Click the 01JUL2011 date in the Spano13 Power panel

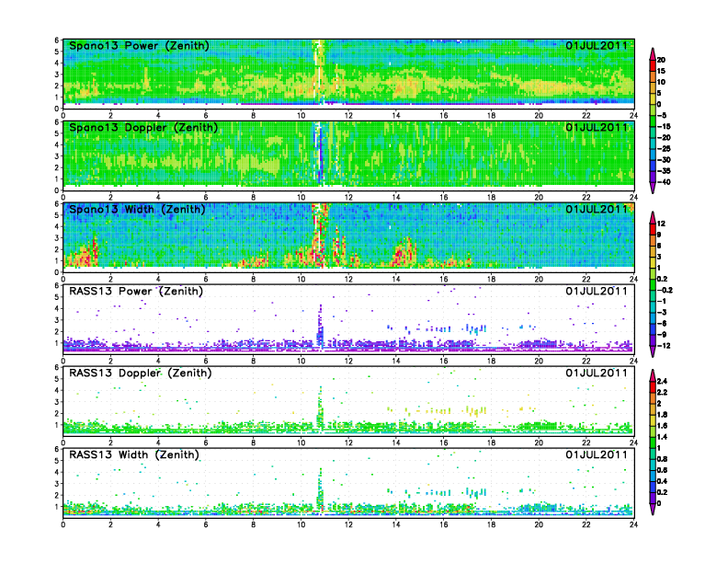(596, 46)
